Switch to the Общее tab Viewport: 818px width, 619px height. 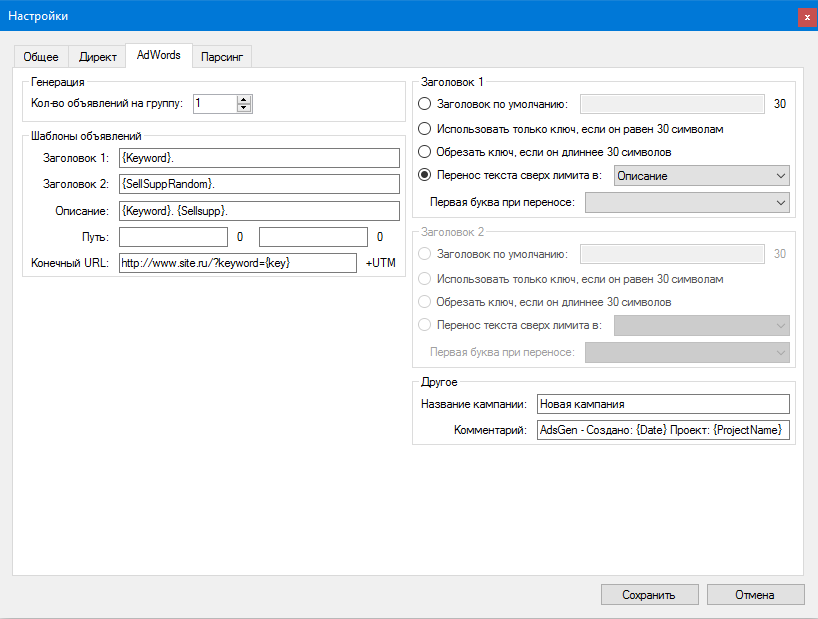click(x=40, y=57)
